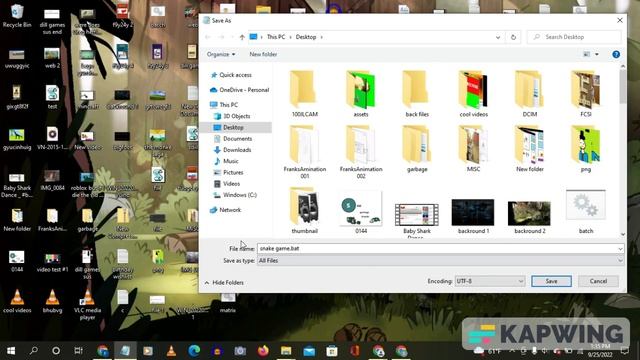Open 3D Objects in navigation pane

236,116
